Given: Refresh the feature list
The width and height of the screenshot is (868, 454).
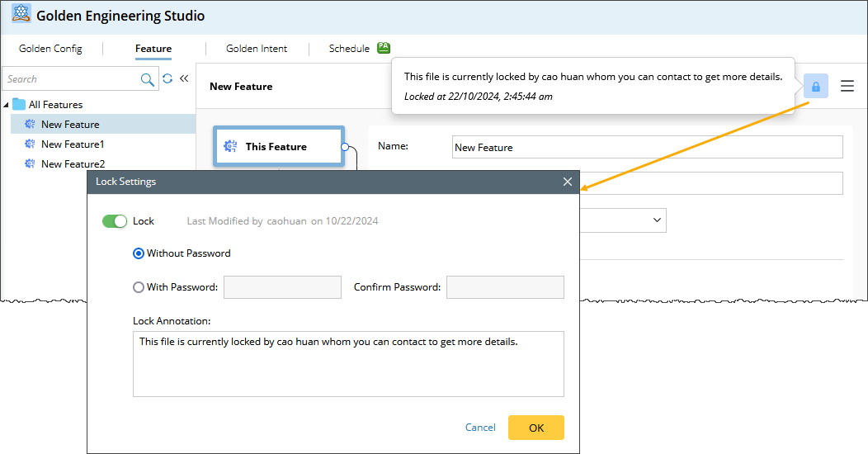Looking at the screenshot, I should coord(167,79).
